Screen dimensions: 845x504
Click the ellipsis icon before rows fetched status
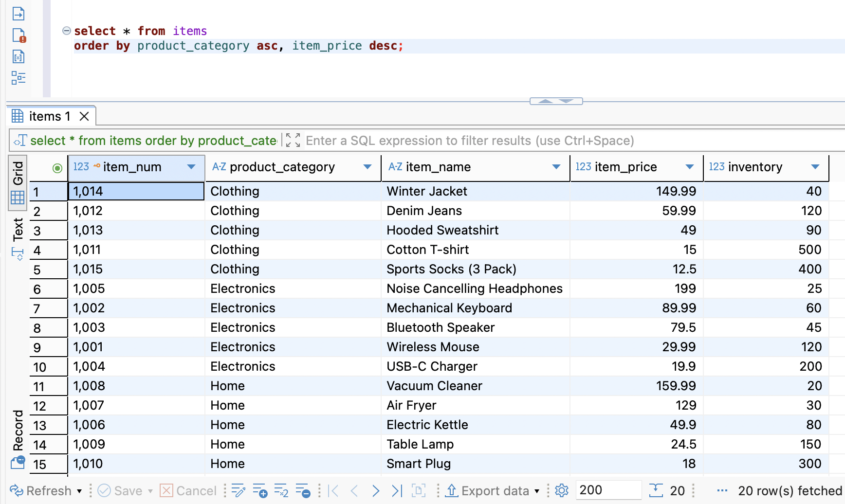coord(722,490)
